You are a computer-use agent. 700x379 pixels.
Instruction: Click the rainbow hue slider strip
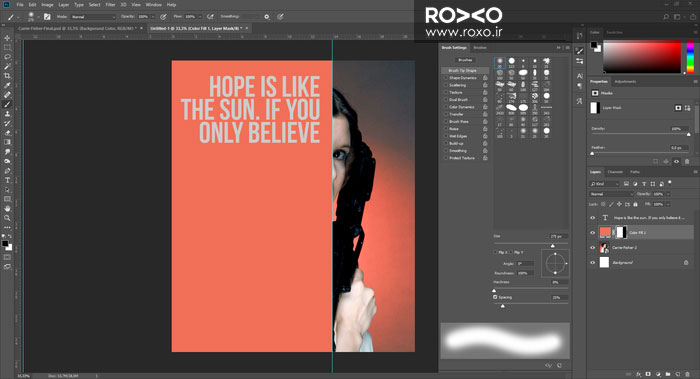click(690, 57)
